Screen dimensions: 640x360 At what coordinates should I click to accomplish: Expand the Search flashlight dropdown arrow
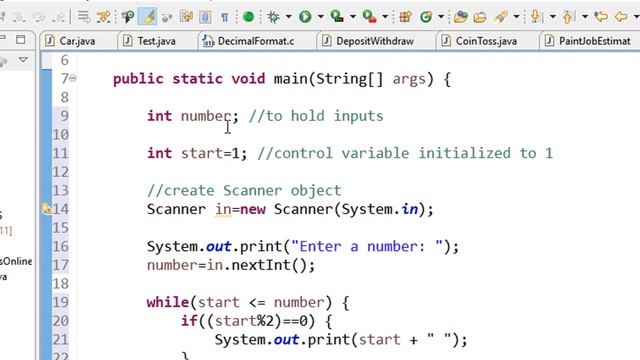516,17
